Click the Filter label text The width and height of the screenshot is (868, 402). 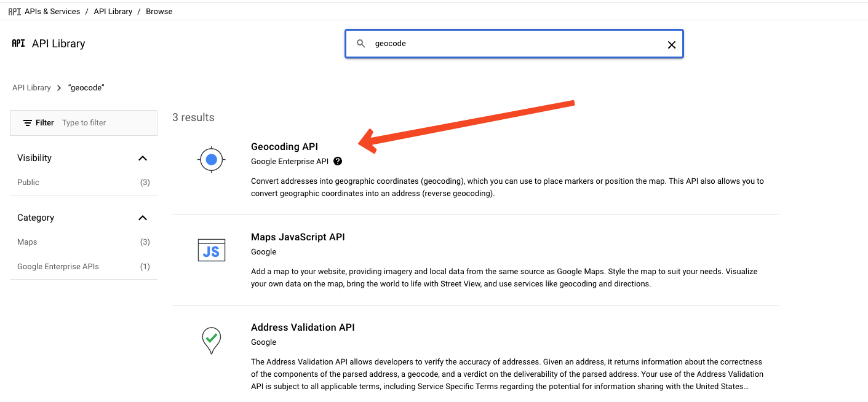coord(45,123)
